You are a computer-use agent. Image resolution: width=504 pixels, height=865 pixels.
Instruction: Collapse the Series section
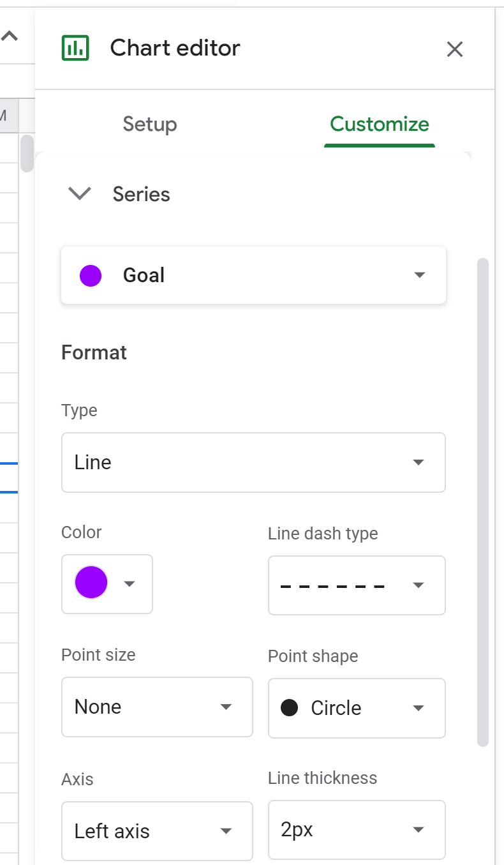[x=79, y=193]
